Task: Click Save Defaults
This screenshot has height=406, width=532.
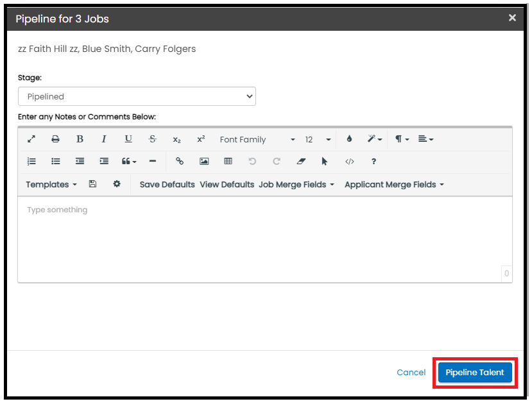Action: (167, 185)
